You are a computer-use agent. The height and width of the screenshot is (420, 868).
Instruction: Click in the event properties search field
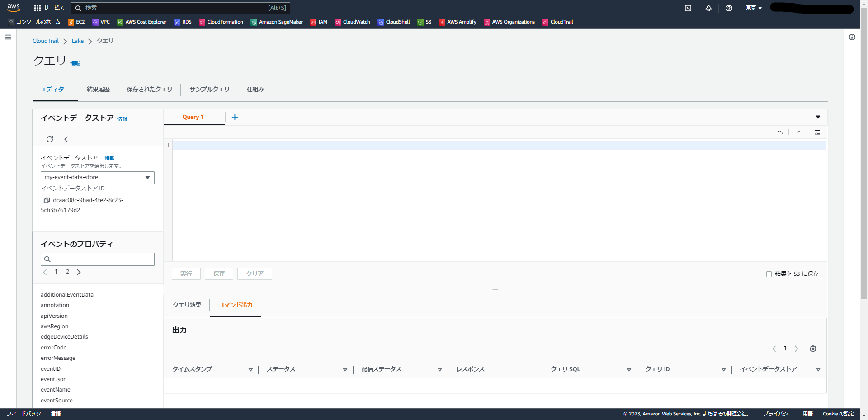[98, 260]
